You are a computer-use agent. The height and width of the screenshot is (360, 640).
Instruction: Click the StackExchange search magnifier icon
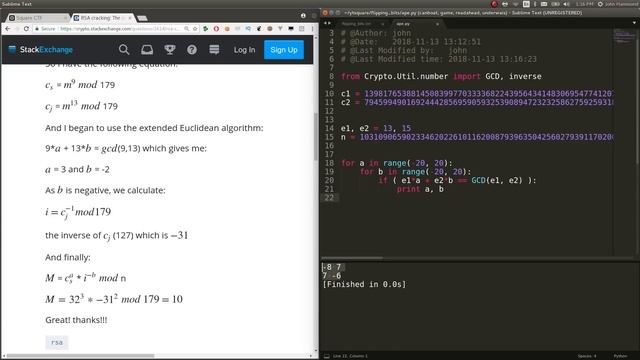tap(124, 50)
